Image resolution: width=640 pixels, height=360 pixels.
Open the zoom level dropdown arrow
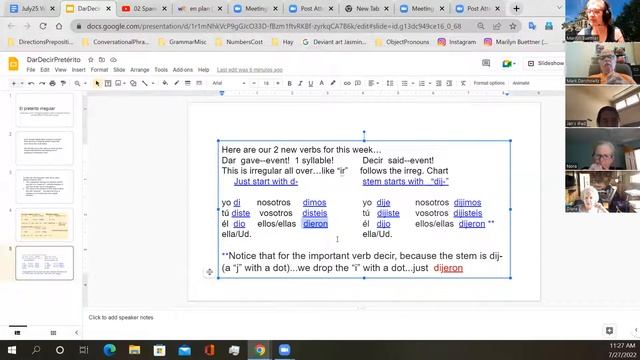click(85, 83)
